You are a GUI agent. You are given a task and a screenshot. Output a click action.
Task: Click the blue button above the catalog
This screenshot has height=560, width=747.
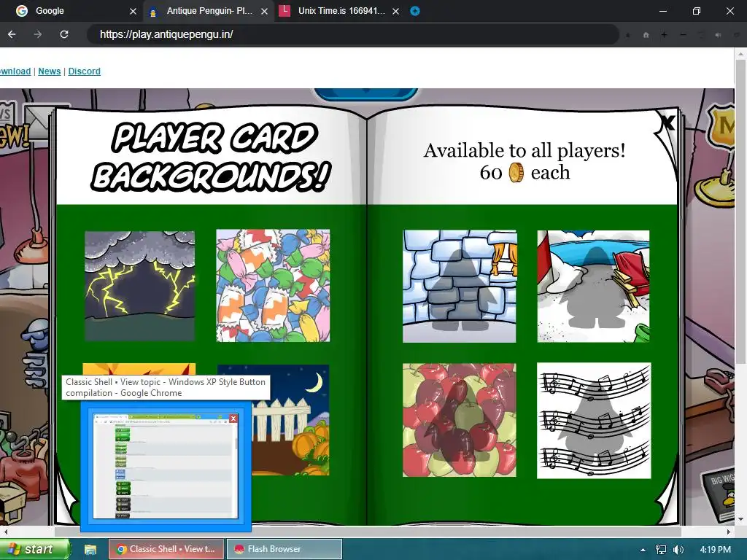click(365, 94)
